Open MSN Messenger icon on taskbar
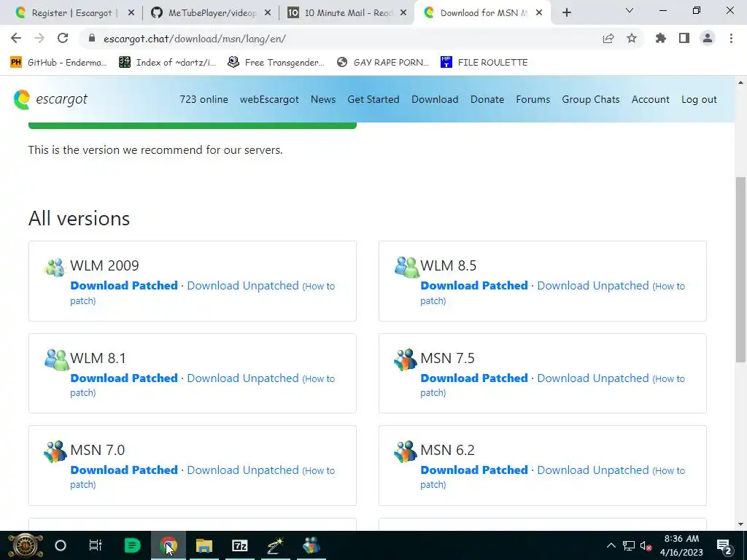Image resolution: width=747 pixels, height=560 pixels. tap(311, 545)
